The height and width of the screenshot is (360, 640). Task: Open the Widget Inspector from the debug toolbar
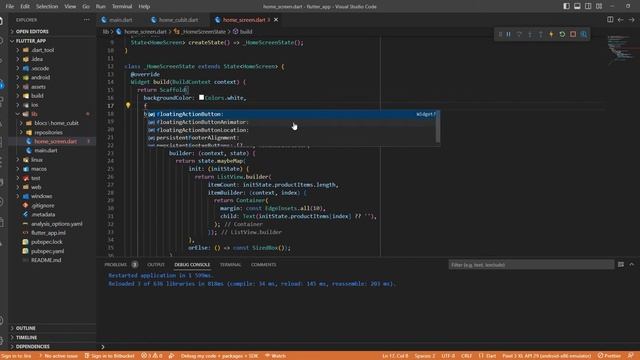tap(584, 34)
